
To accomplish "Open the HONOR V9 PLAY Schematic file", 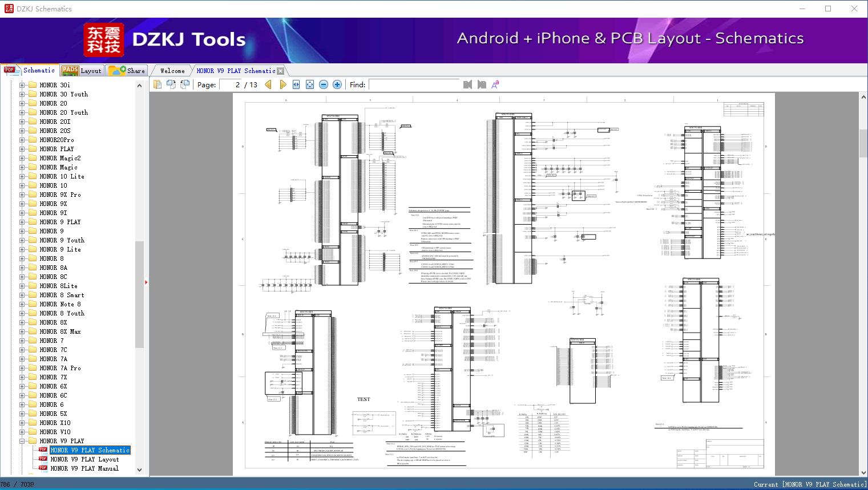I will (90, 450).
